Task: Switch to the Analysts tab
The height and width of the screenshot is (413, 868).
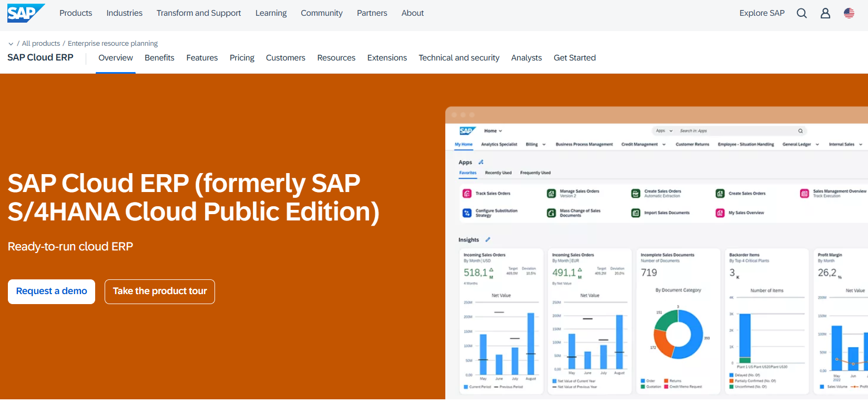Action: pyautogui.click(x=526, y=58)
